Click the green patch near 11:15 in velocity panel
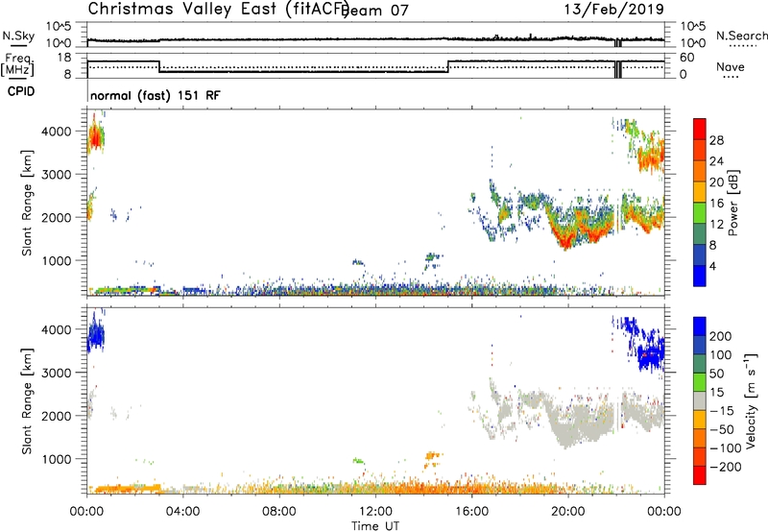The width and height of the screenshot is (768, 532). pyautogui.click(x=358, y=461)
